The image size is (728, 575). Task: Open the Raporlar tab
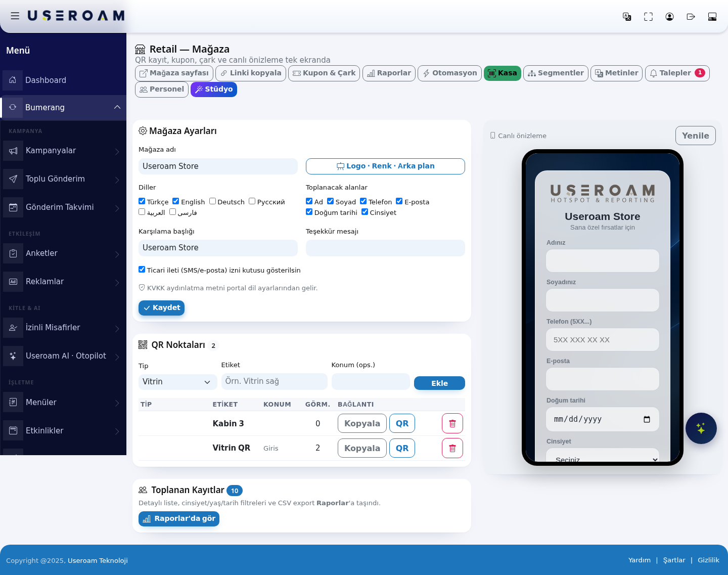point(389,73)
